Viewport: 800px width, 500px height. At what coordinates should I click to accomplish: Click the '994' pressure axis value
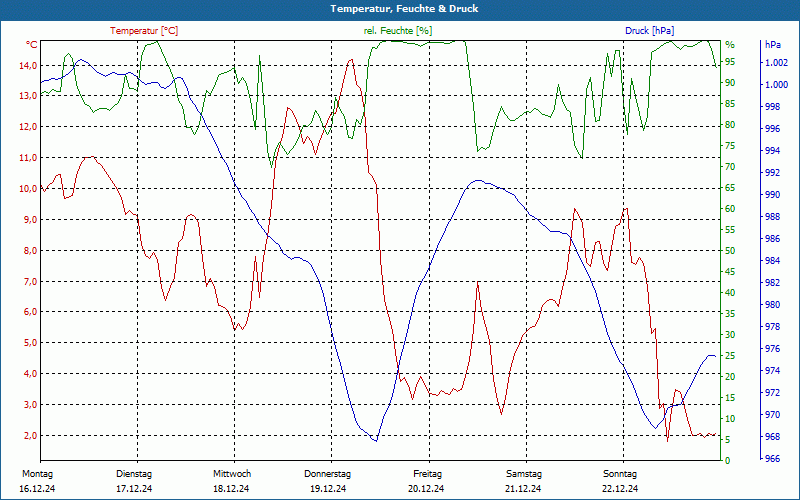click(x=772, y=151)
